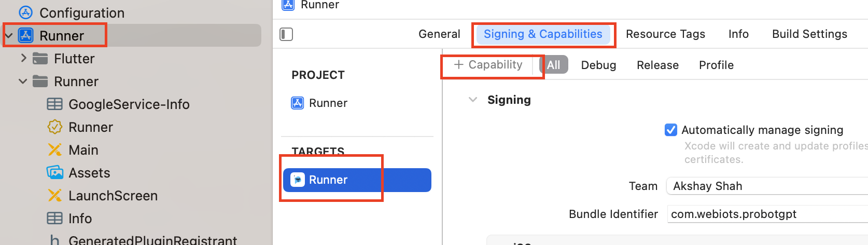Select the GoogleService-Info plist icon

(x=54, y=104)
